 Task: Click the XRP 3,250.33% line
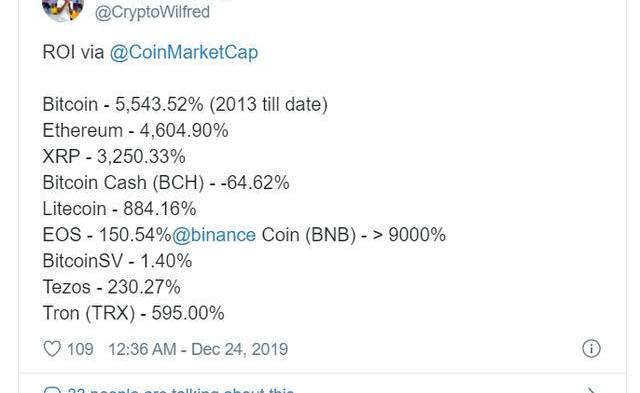click(x=114, y=157)
